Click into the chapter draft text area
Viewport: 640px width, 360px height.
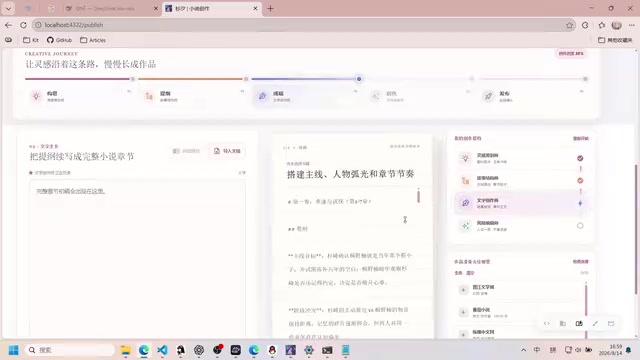pyautogui.click(x=138, y=259)
